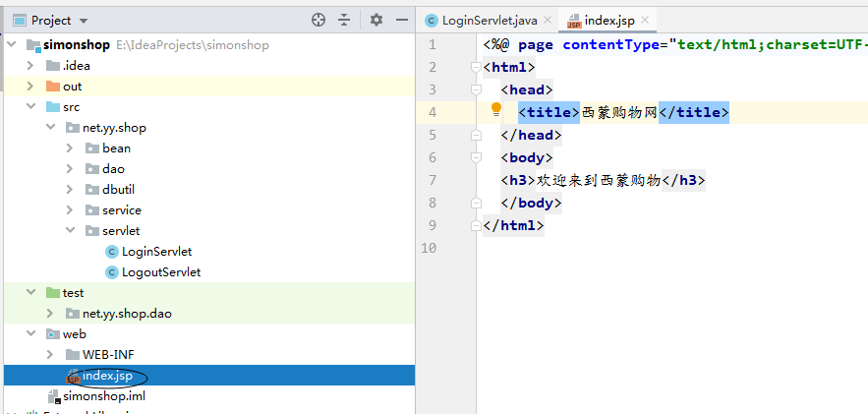Image resolution: width=868 pixels, height=414 pixels.
Task: Expand the dao package
Action: [70, 169]
